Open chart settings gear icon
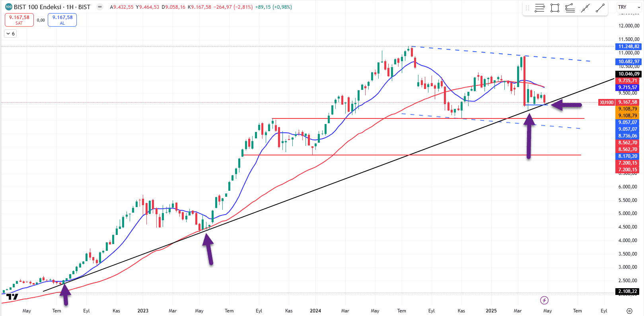 pyautogui.click(x=629, y=311)
